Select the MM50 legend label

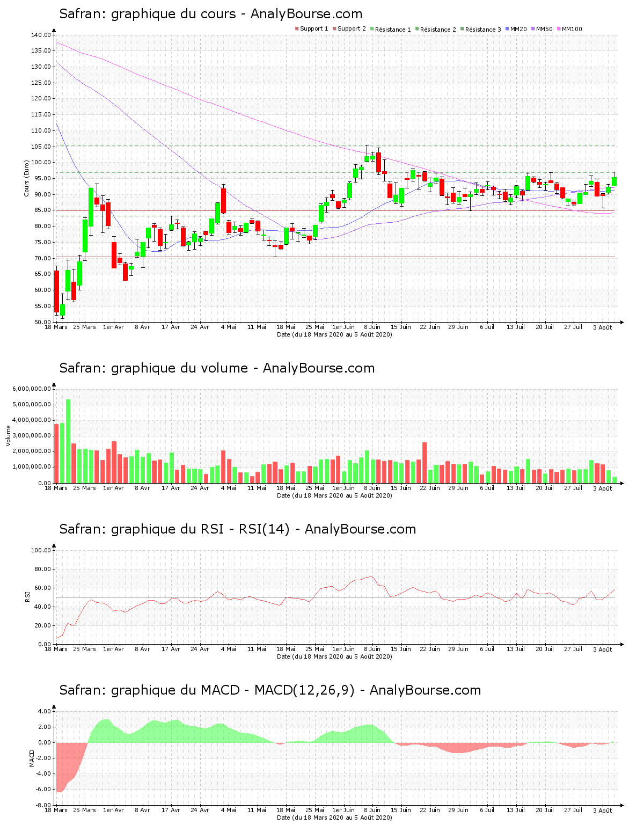click(x=544, y=29)
